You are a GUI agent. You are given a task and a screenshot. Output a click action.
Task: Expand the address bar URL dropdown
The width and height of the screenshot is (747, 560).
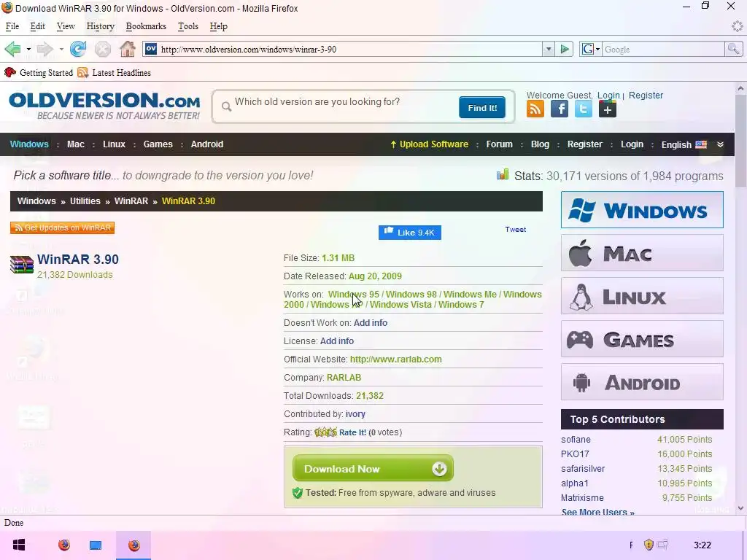tap(549, 49)
